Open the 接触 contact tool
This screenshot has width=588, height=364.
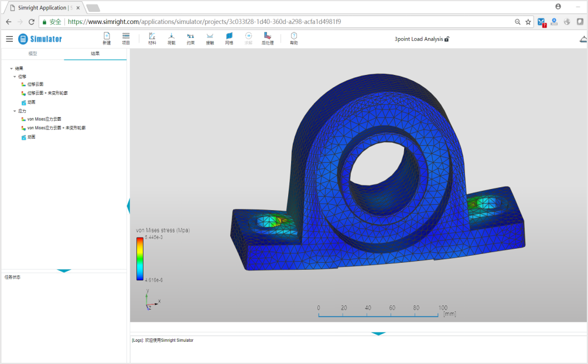click(210, 38)
